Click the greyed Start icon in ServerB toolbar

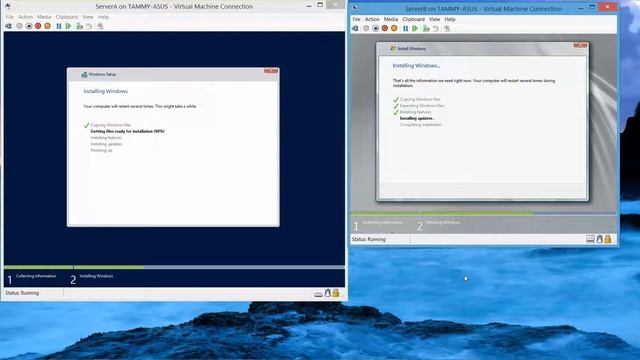click(366, 29)
